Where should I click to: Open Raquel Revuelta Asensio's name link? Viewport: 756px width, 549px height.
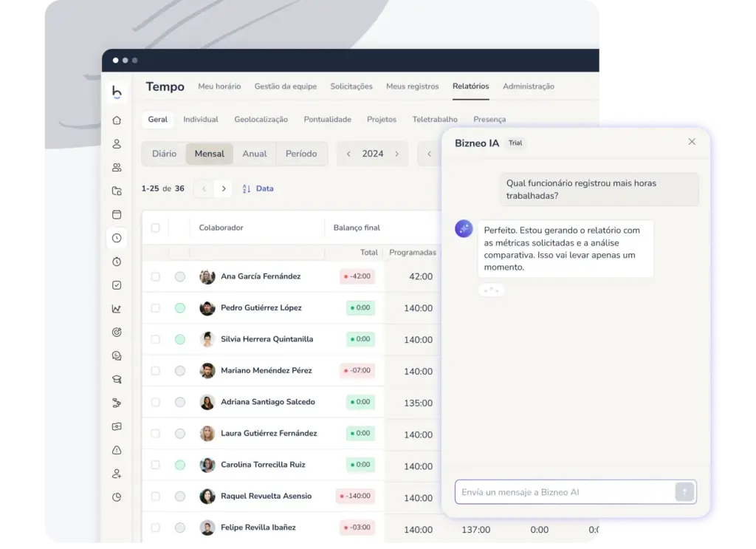[x=266, y=496]
